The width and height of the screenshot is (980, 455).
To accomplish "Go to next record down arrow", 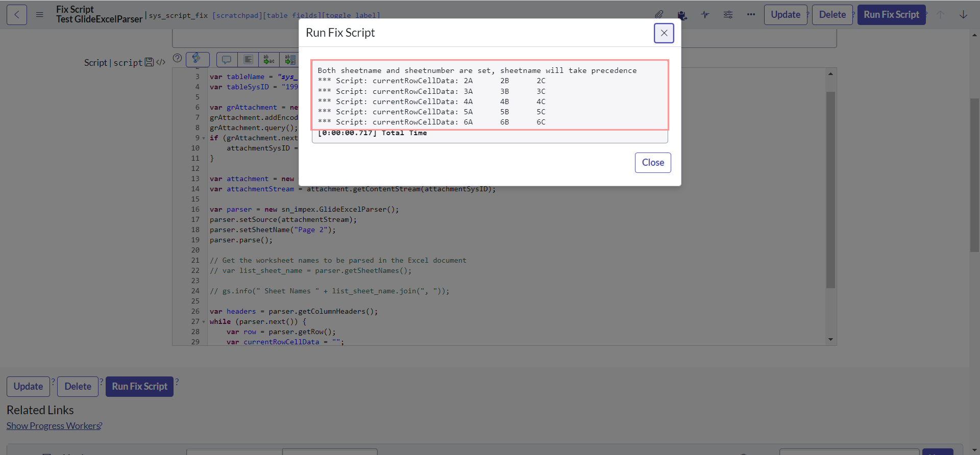I will coord(963,15).
